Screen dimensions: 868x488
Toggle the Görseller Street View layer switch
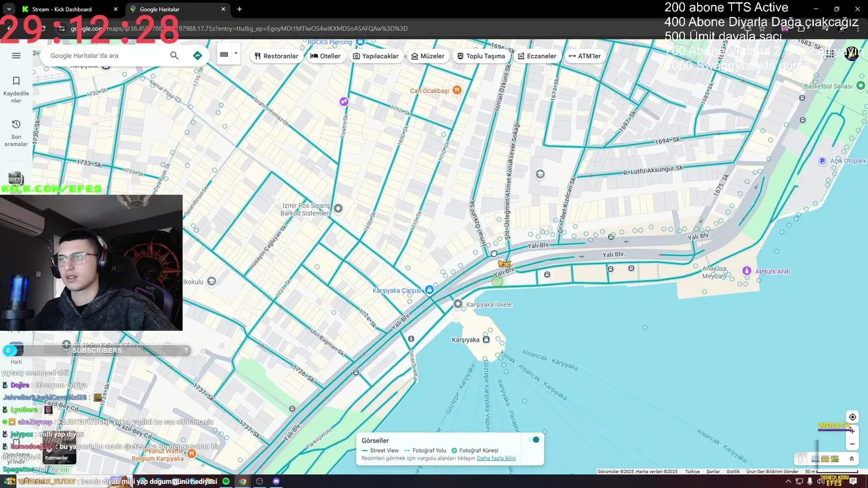534,440
